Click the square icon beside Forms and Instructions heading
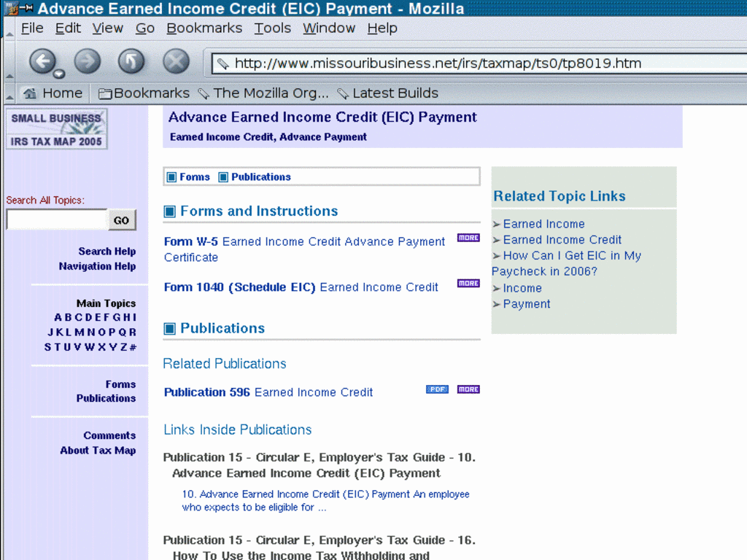The image size is (747, 560). click(169, 211)
